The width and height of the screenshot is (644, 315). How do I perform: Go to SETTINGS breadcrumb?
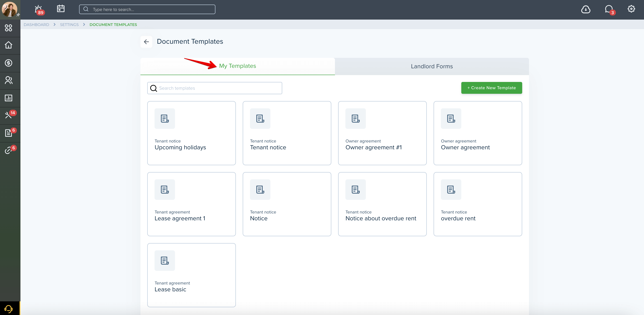click(69, 25)
